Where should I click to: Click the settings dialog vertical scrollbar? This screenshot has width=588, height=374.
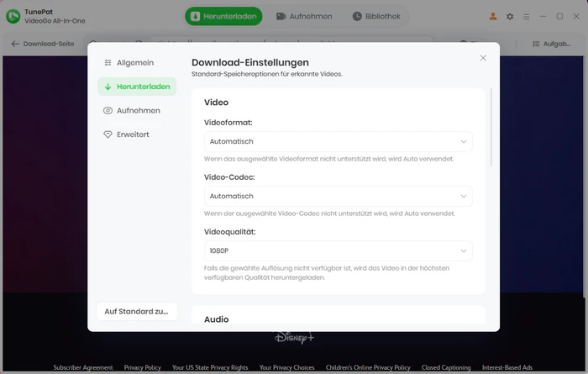pyautogui.click(x=491, y=127)
